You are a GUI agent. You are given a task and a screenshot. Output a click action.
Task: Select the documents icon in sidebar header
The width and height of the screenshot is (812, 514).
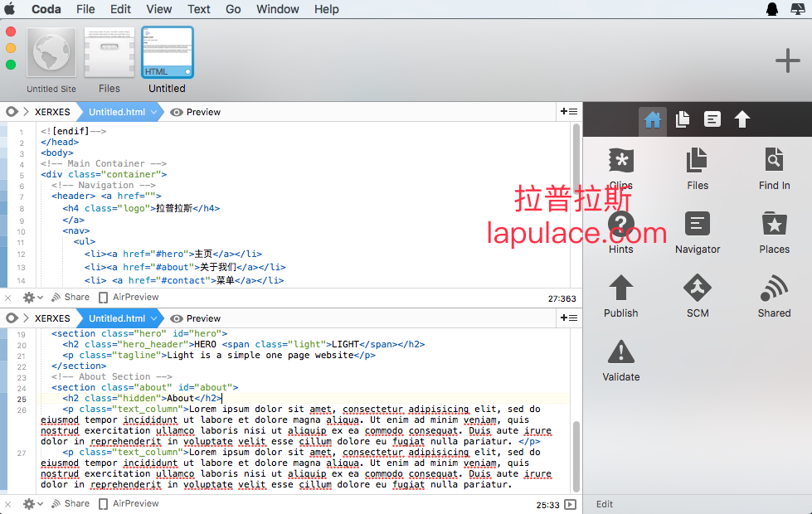[683, 119]
